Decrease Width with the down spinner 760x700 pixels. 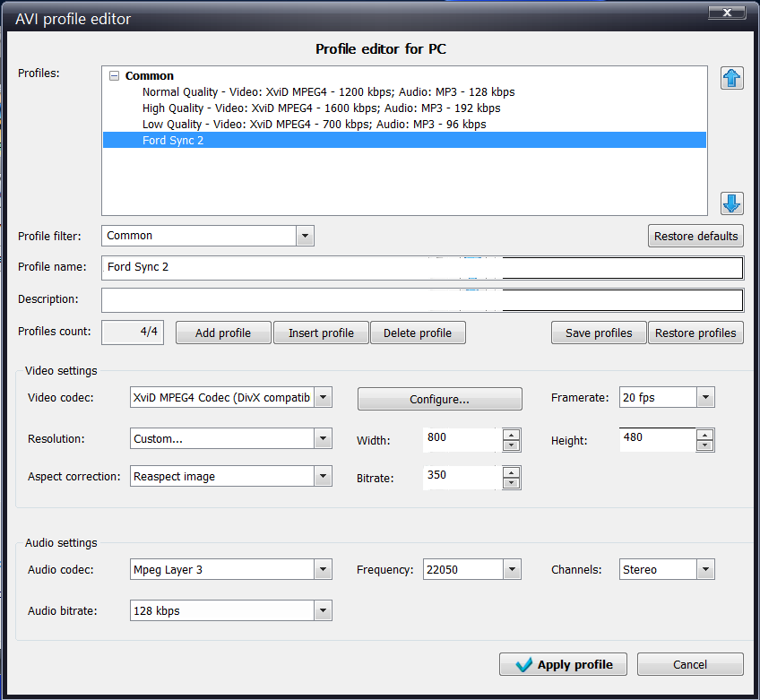pyautogui.click(x=512, y=445)
